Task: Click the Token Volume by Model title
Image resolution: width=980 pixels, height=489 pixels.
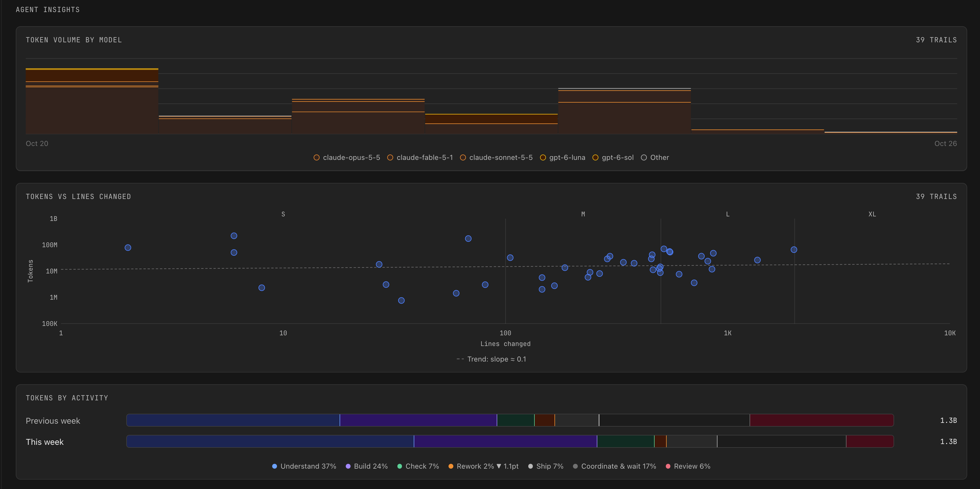Action: (x=74, y=40)
